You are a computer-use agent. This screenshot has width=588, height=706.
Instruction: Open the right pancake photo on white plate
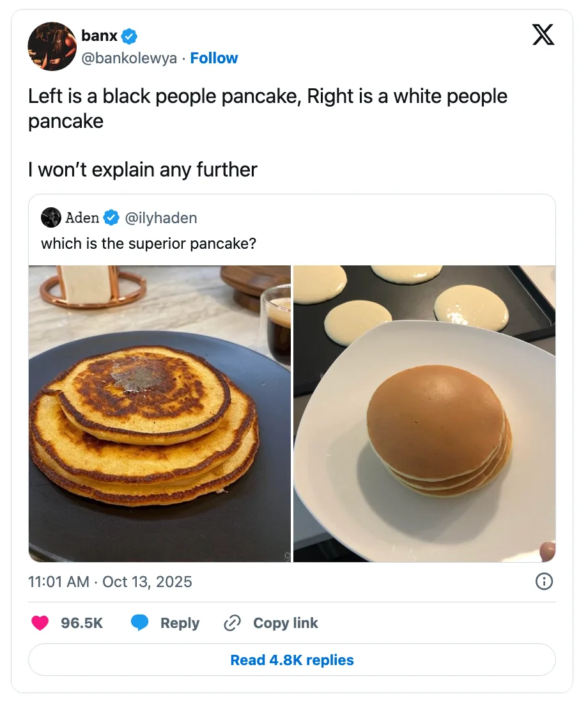[x=424, y=414]
